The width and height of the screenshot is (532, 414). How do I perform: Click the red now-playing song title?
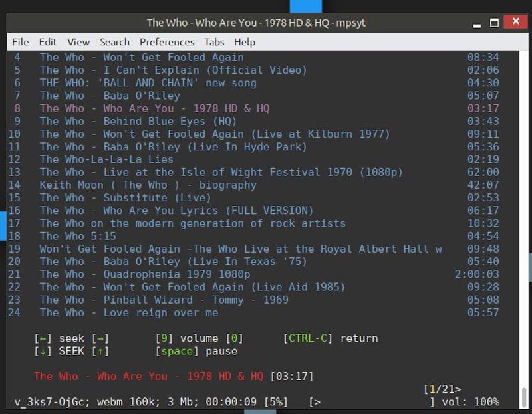point(148,377)
